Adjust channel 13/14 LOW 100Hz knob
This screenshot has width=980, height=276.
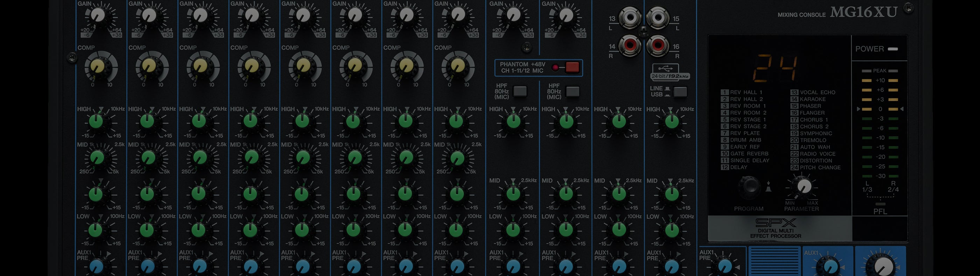point(619,230)
